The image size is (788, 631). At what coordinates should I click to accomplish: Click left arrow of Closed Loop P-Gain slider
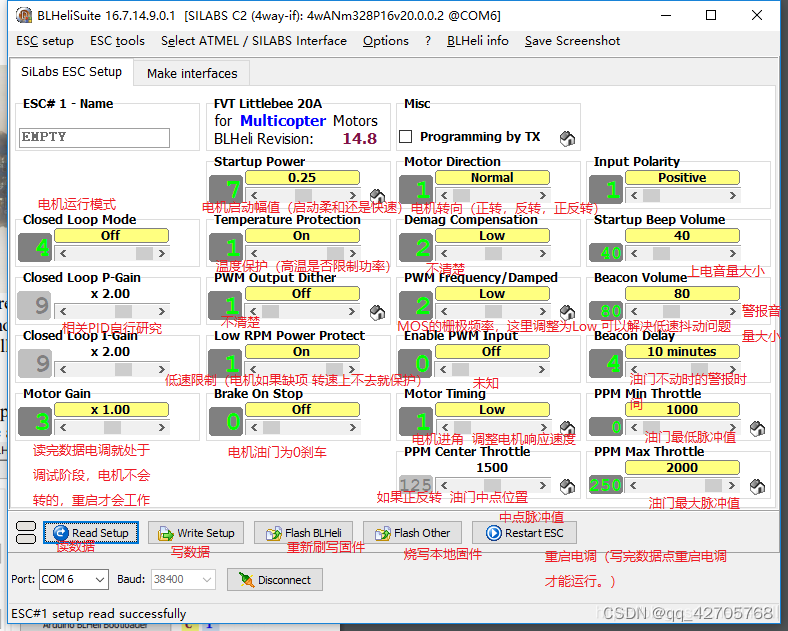click(x=63, y=311)
